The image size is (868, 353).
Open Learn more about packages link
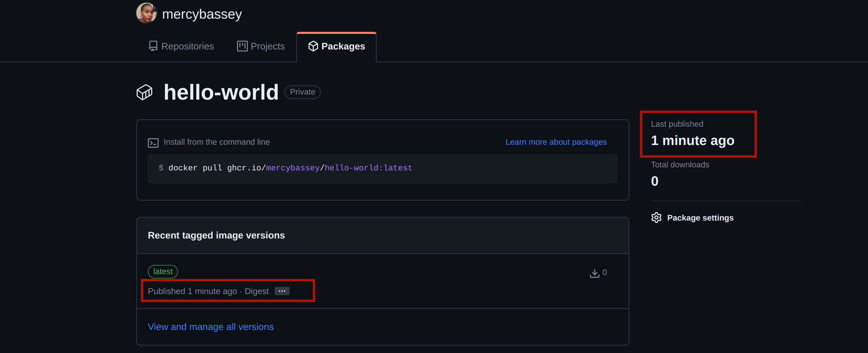(x=556, y=142)
